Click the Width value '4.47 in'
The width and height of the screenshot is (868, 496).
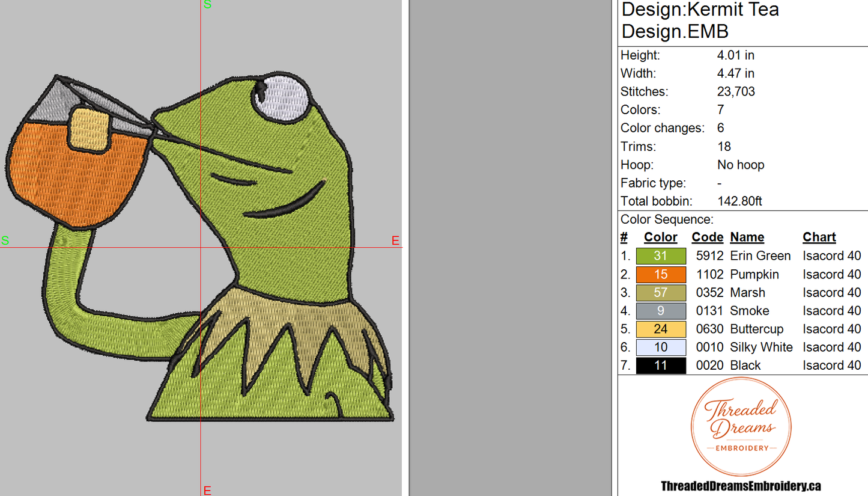tap(736, 73)
